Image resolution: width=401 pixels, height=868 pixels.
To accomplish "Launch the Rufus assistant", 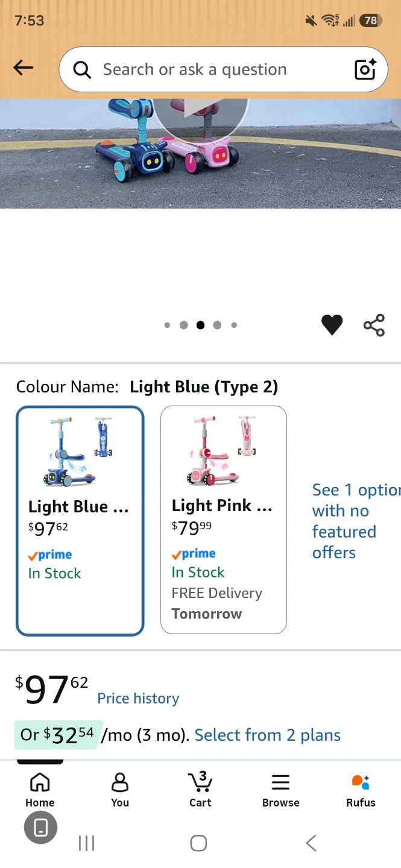I will (x=361, y=790).
